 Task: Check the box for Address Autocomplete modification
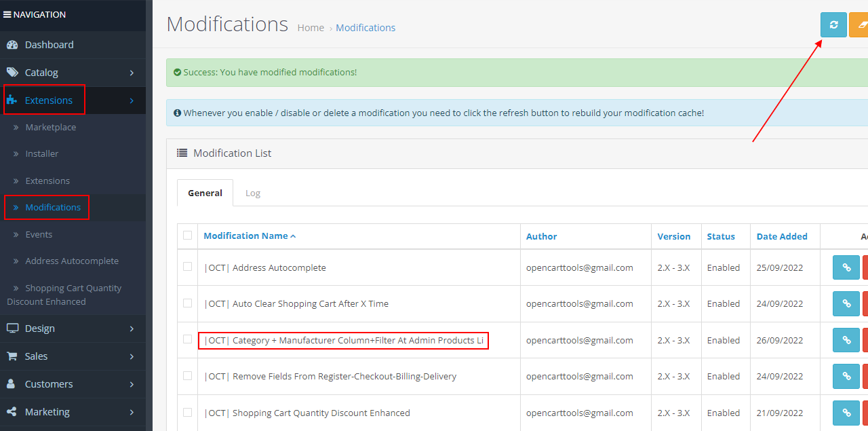[x=187, y=267]
